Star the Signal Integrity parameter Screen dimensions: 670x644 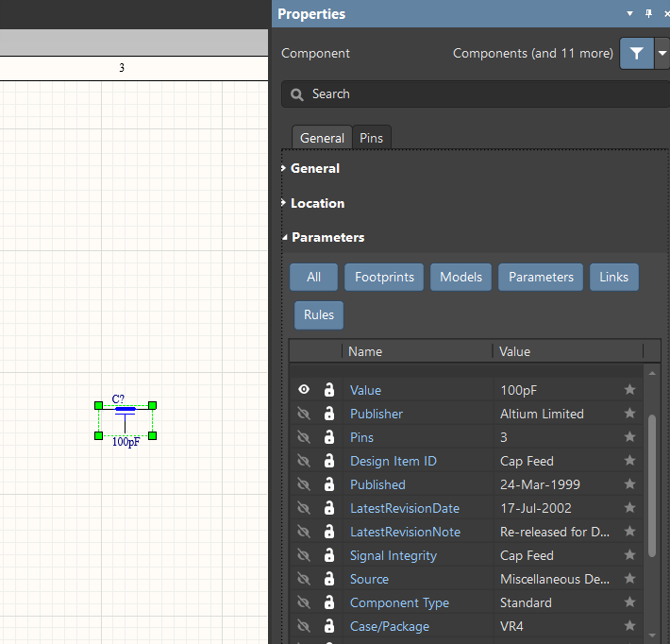pos(629,554)
